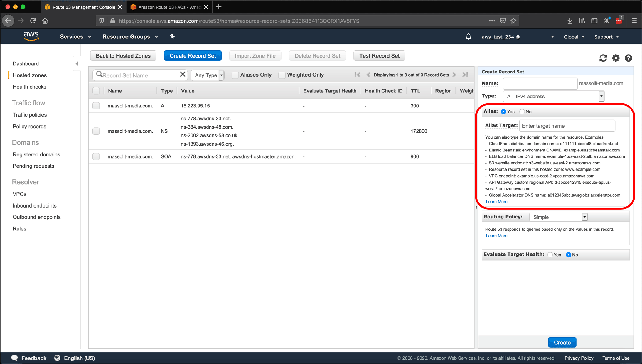Go to the first page of record sets
This screenshot has height=364, width=642.
click(357, 75)
